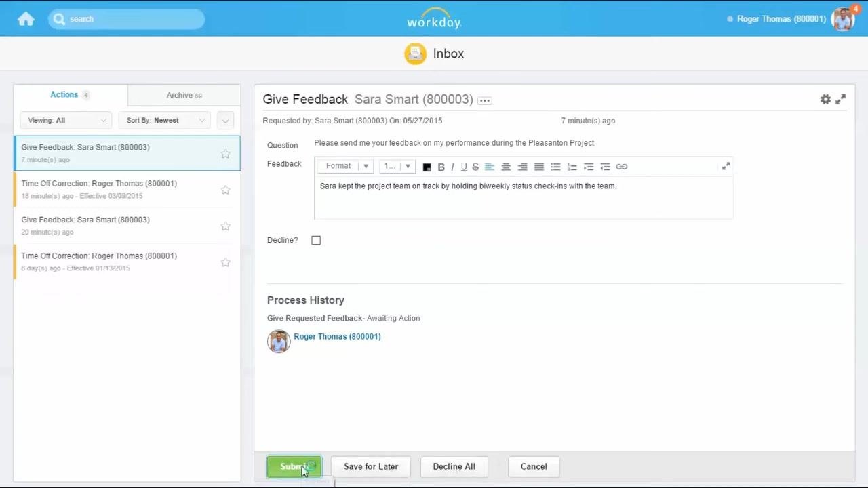This screenshot has height=488, width=868.
Task: Click Save for Later
Action: tap(371, 466)
